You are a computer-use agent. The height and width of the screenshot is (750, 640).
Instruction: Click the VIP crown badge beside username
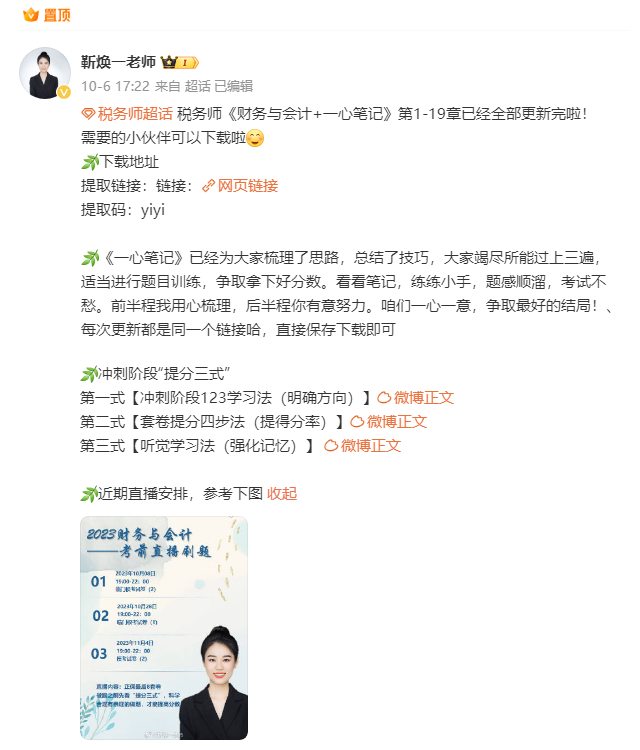tap(179, 62)
